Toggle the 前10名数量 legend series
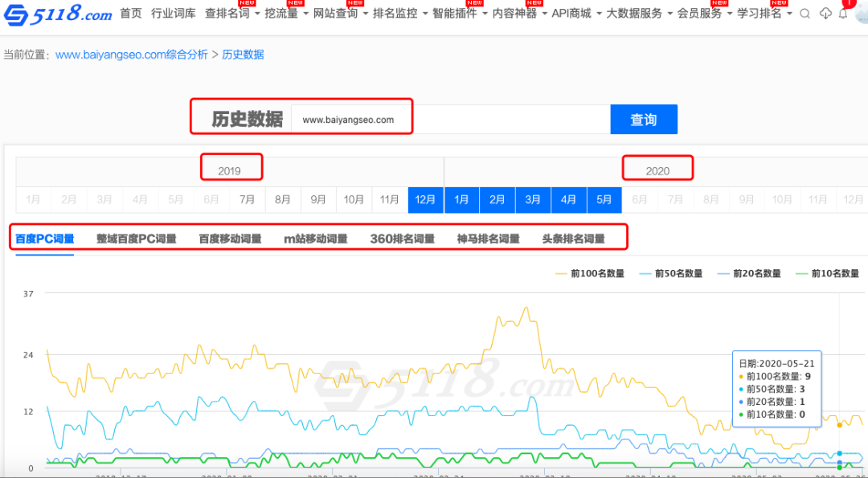The height and width of the screenshot is (478, 868). point(827,273)
